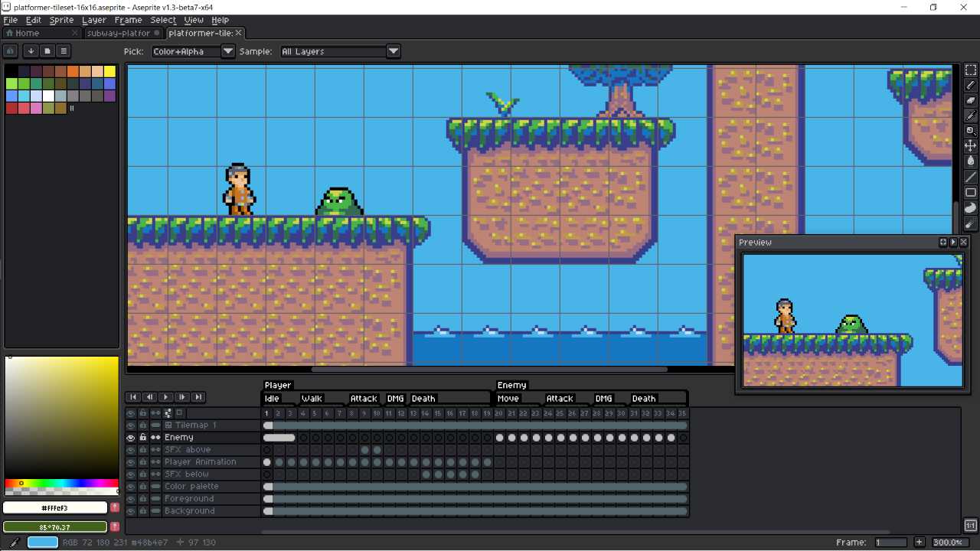The image size is (980, 551).
Task: Toggle the lock on SFX below layer
Action: pyautogui.click(x=143, y=474)
